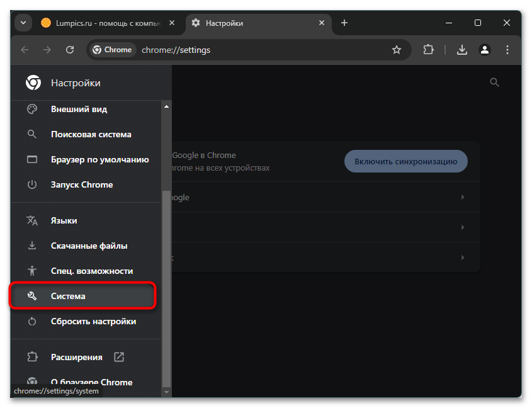Click the Chrome logo beside Настройки title
Screen dimensions: 532x408
pyautogui.click(x=33, y=83)
